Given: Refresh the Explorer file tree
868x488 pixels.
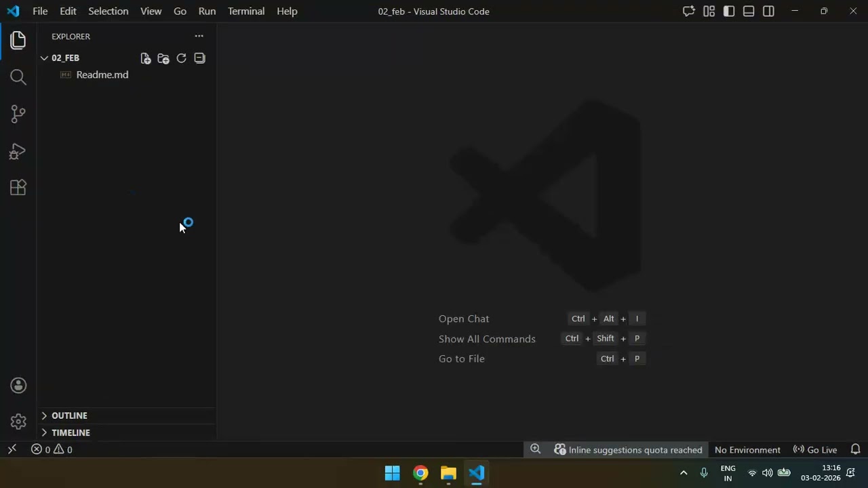Looking at the screenshot, I should pyautogui.click(x=181, y=58).
